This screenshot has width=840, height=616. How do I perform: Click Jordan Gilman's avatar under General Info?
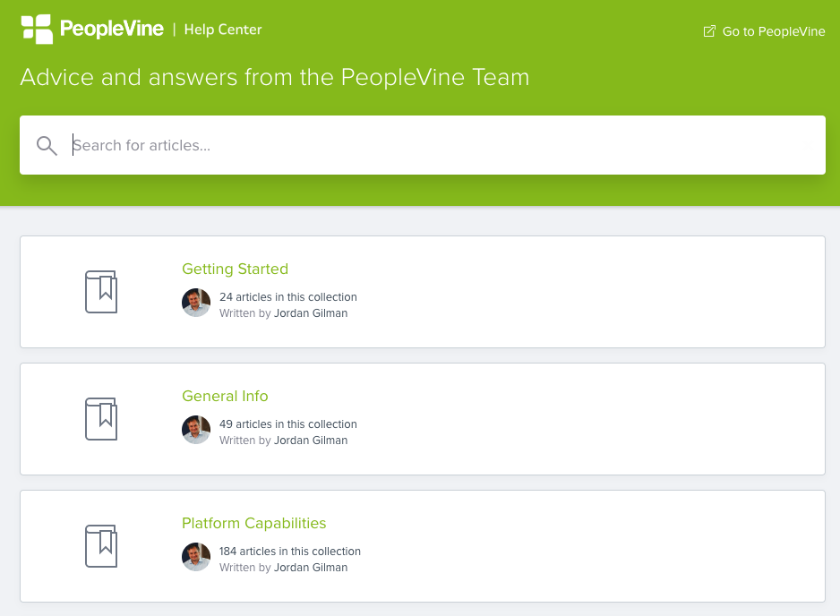[x=196, y=430]
